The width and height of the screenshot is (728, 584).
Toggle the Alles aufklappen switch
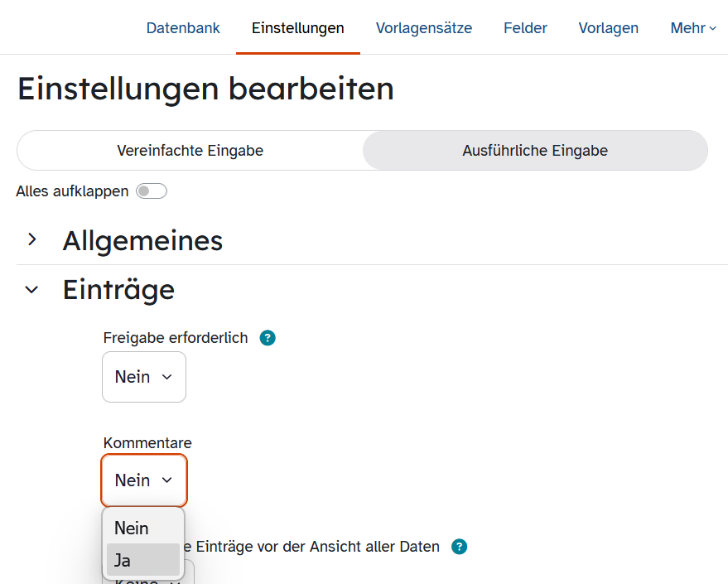click(152, 191)
